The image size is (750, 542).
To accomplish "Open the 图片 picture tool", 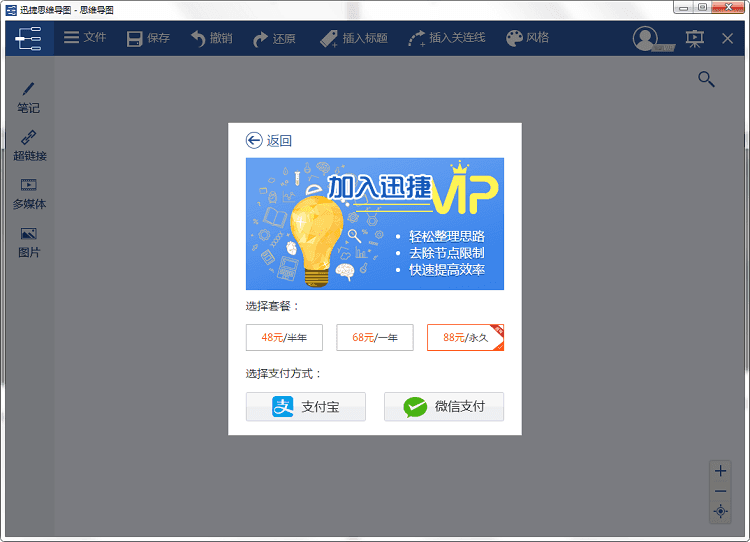I will click(x=29, y=242).
